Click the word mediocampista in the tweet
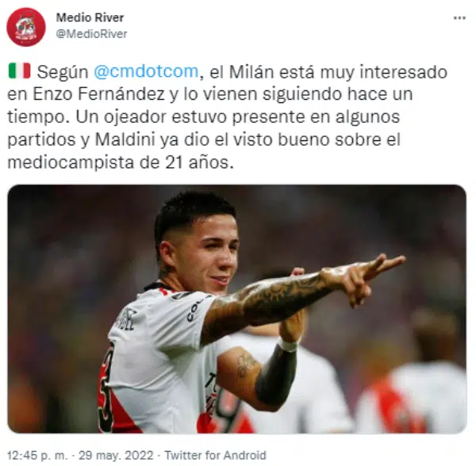476x466 pixels. [x=71, y=162]
